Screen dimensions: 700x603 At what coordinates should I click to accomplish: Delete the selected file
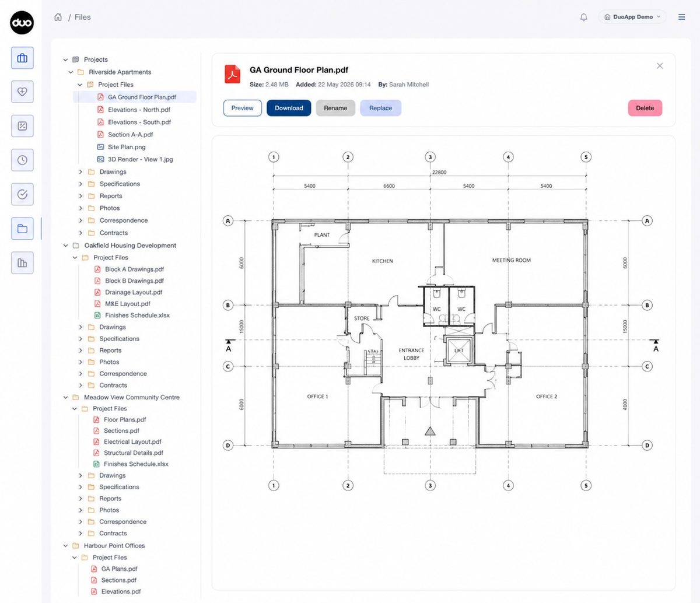(645, 108)
